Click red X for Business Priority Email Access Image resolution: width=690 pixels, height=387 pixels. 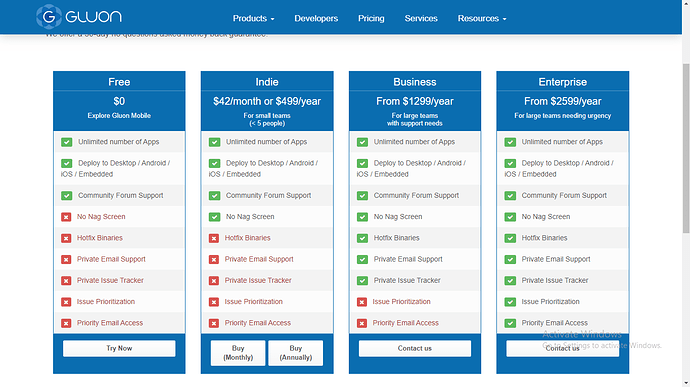[x=362, y=323]
